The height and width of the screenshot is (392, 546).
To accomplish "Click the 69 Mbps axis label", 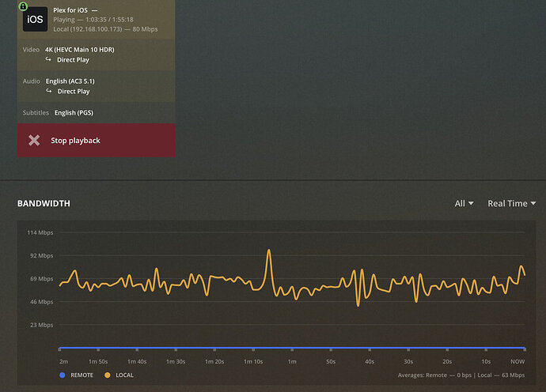I will point(42,279).
